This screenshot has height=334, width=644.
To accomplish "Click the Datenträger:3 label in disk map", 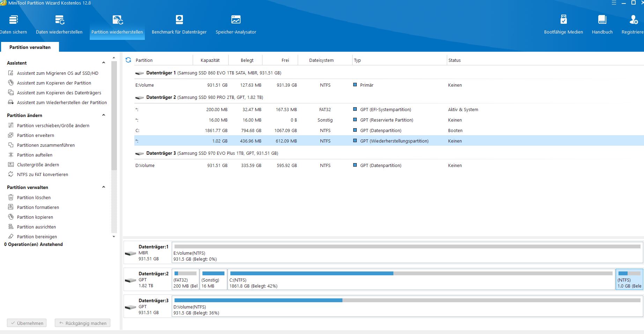I will (154, 300).
